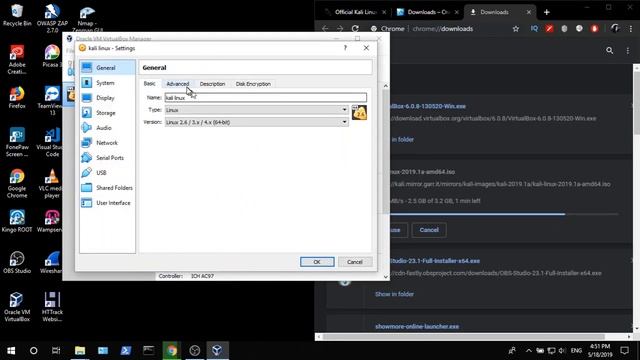The width and height of the screenshot is (640, 360).
Task: Switch to Disk Encryption tab
Action: [253, 84]
